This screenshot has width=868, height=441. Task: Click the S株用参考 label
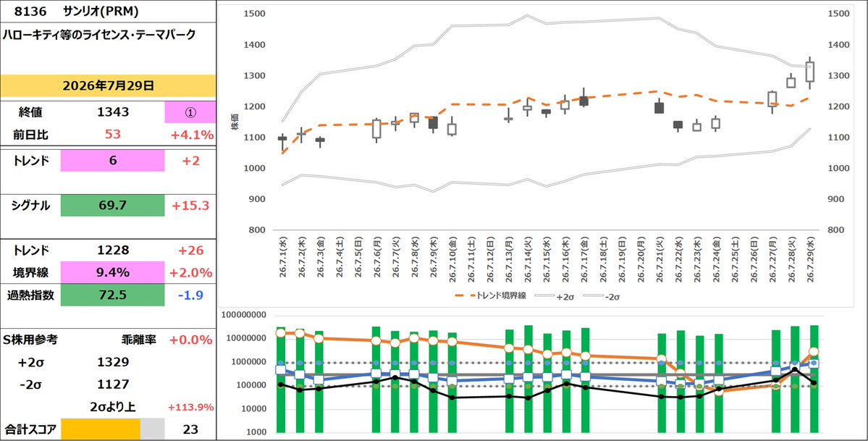tap(30, 340)
